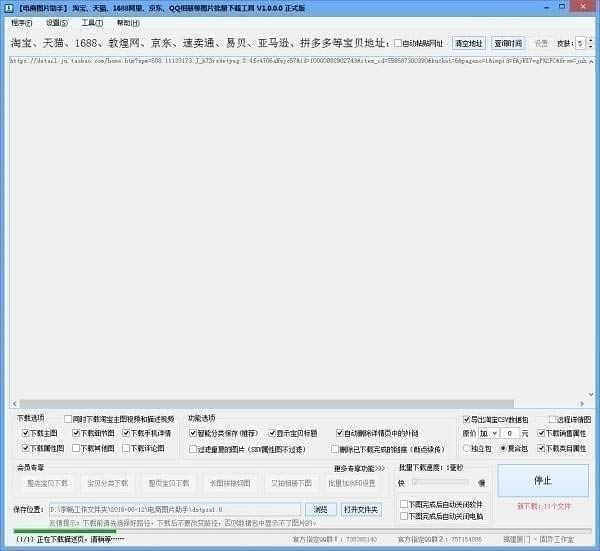
Task: Click the 设置 label beside 查询时间
Action: coord(541,43)
